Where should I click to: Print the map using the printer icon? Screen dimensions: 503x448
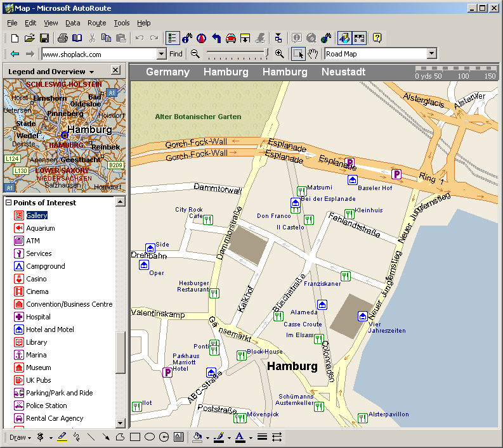(63, 39)
